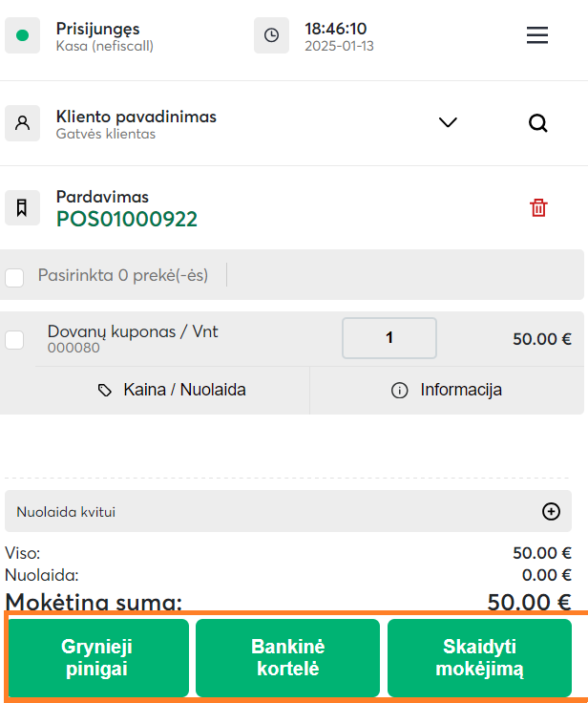588x703 pixels.
Task: Expand the Kliento pavadinimas dropdown chevron
Action: [447, 122]
